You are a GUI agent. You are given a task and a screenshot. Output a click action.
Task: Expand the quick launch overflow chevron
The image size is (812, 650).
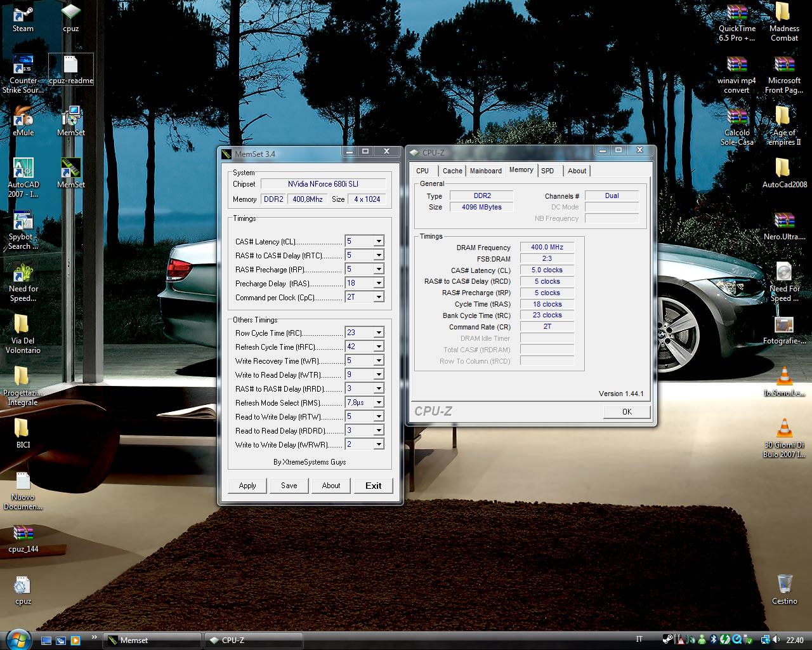[x=95, y=637]
